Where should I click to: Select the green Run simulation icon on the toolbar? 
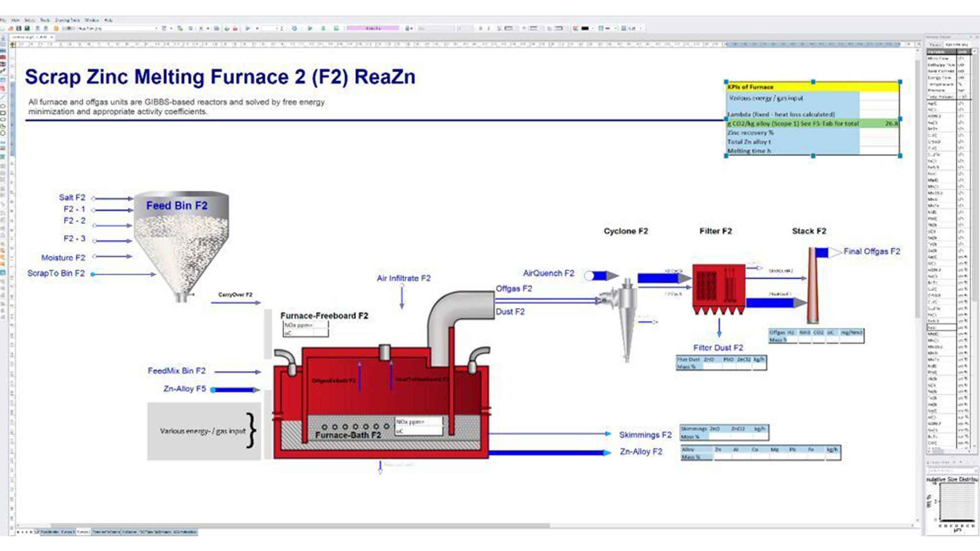(248, 27)
